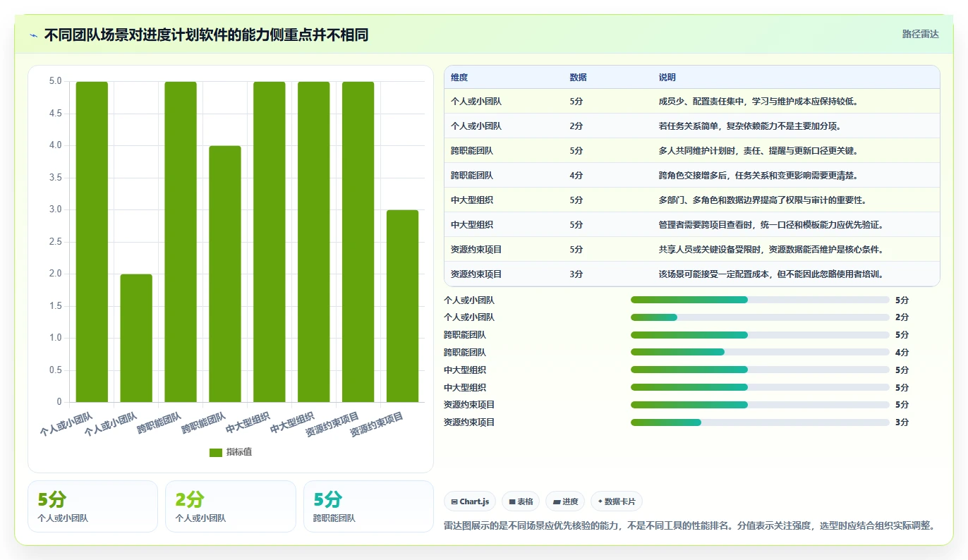968x560 pixels.
Task: Click the chart bar with value 4
Action: tap(225, 274)
